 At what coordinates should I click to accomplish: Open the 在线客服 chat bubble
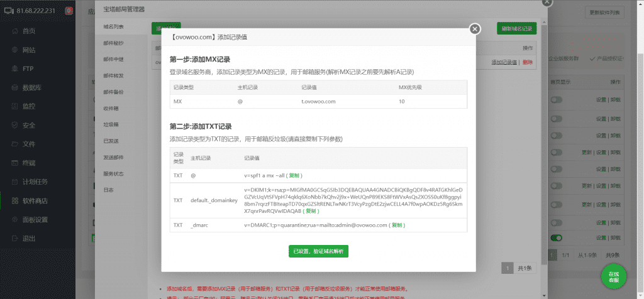(613, 276)
